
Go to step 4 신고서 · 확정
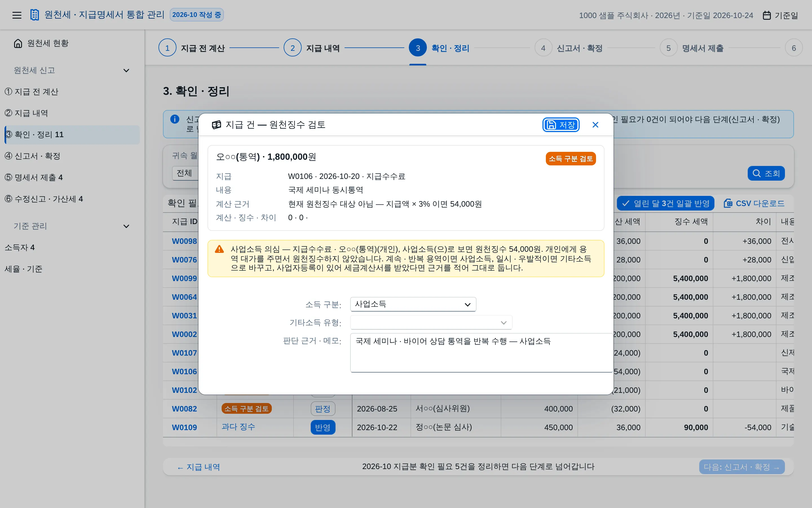pyautogui.click(x=568, y=48)
